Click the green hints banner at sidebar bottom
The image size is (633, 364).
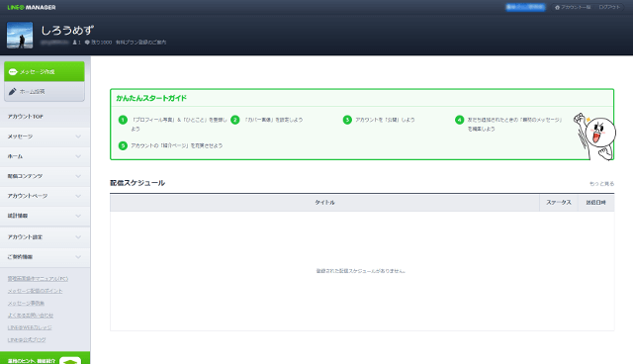pos(45,358)
